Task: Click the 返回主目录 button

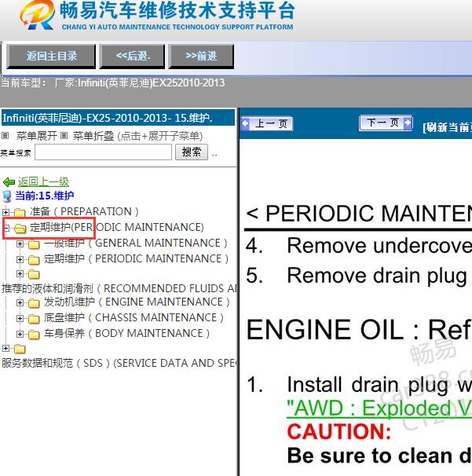Action: coord(51,56)
